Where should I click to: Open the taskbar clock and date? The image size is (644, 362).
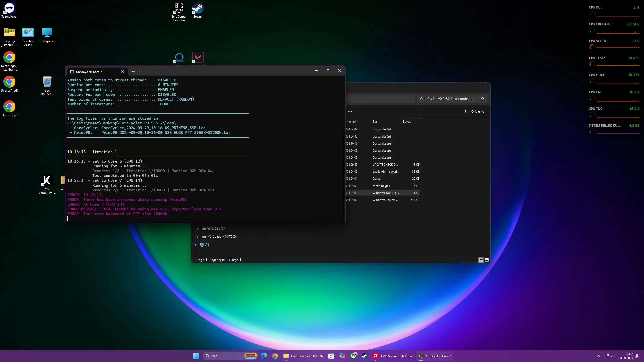pos(626,356)
